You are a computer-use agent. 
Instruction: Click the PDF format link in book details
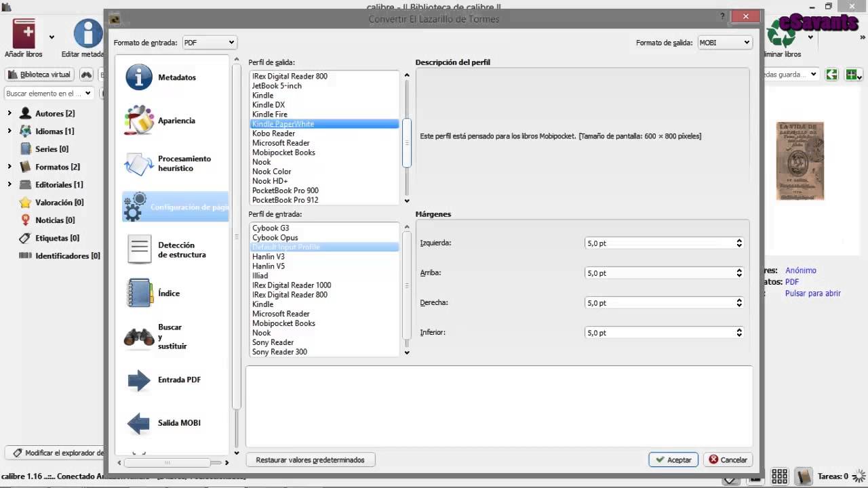click(x=791, y=282)
